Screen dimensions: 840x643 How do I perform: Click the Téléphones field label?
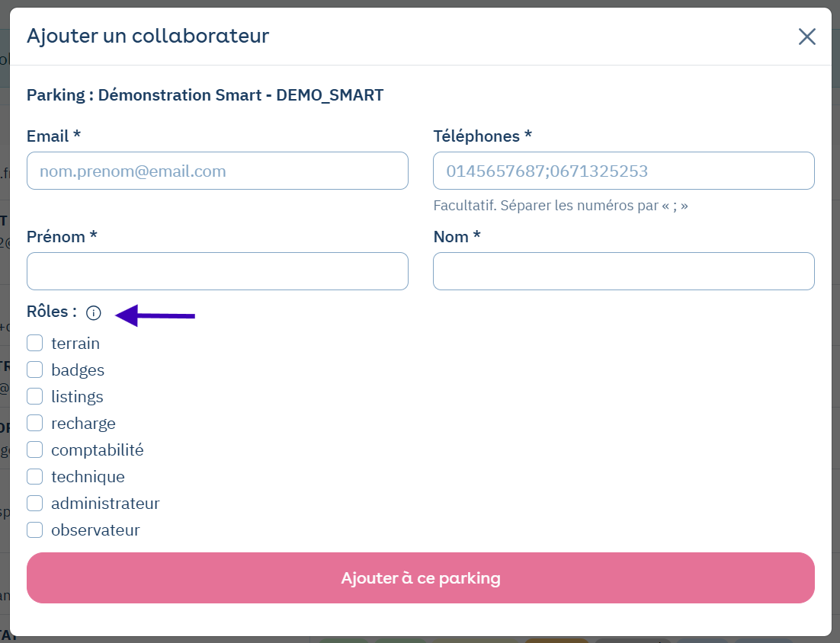[x=483, y=136]
